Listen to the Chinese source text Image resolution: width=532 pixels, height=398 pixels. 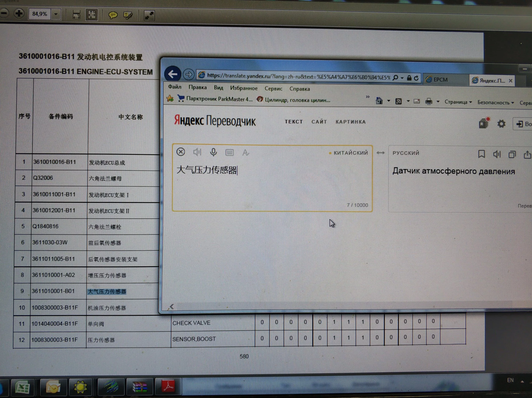pyautogui.click(x=197, y=152)
